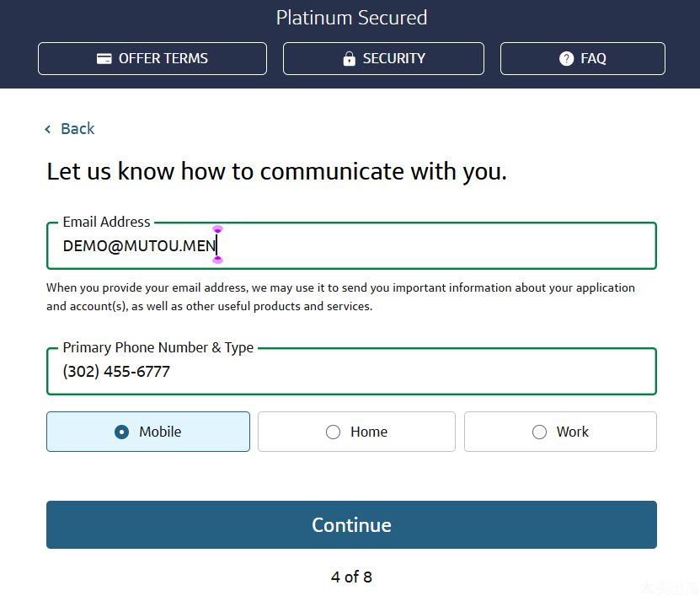Select the Home phone type radio
The height and width of the screenshot is (596, 700).
click(x=333, y=432)
